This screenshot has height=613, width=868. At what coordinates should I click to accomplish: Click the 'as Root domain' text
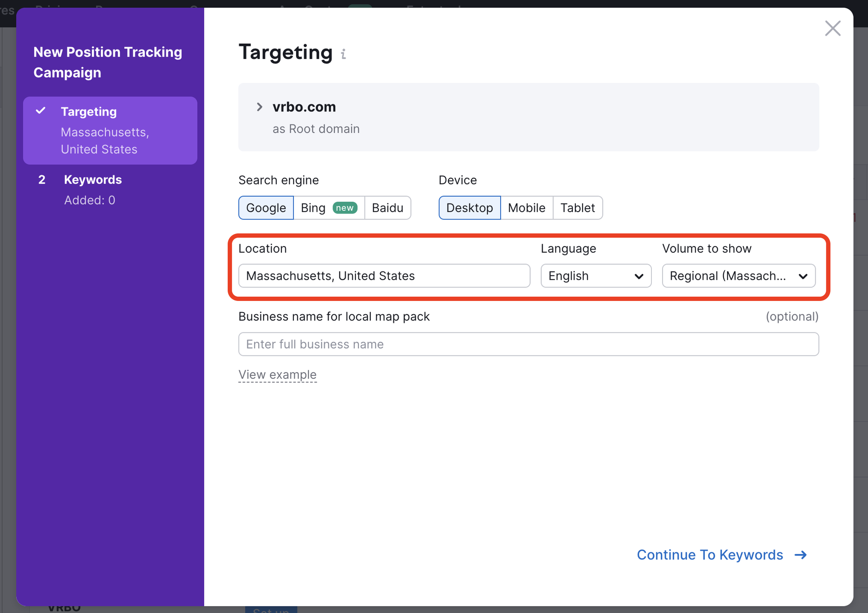tap(316, 129)
